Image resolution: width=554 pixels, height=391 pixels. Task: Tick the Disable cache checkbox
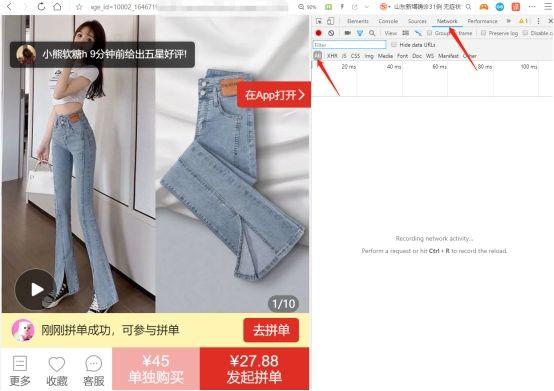pos(525,33)
